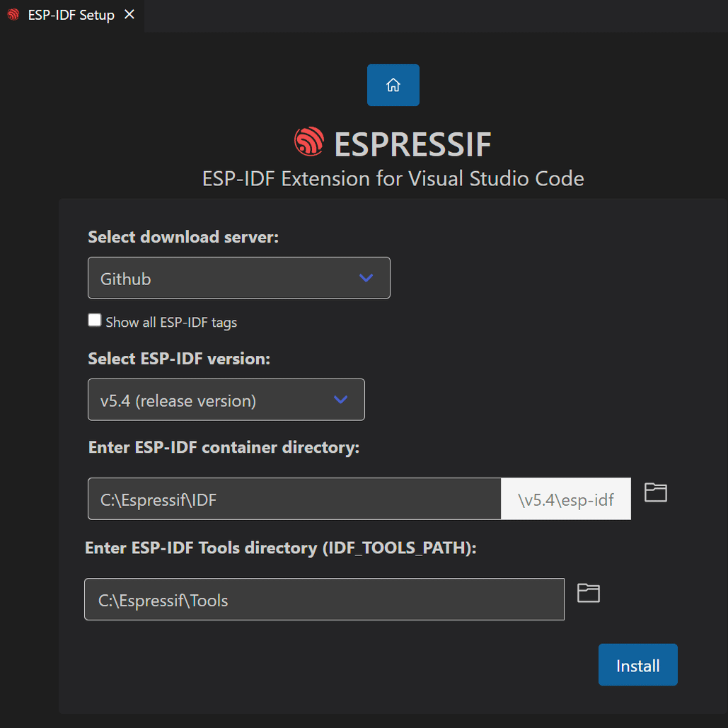Viewport: 728px width, 728px height.
Task: Click the download server dropdown chevron
Action: click(366, 278)
